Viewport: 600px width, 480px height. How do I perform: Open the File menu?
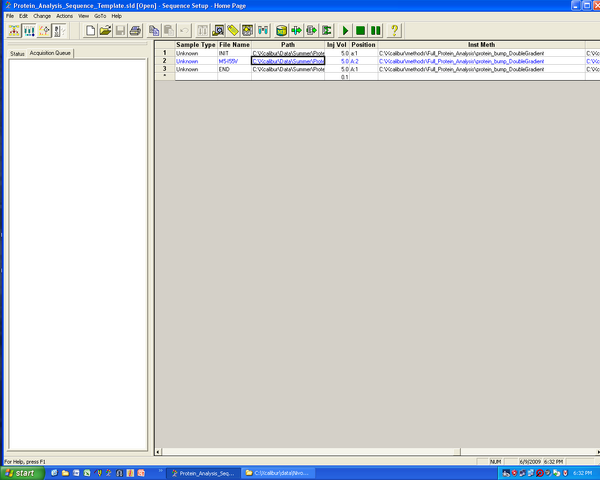(x=10, y=16)
